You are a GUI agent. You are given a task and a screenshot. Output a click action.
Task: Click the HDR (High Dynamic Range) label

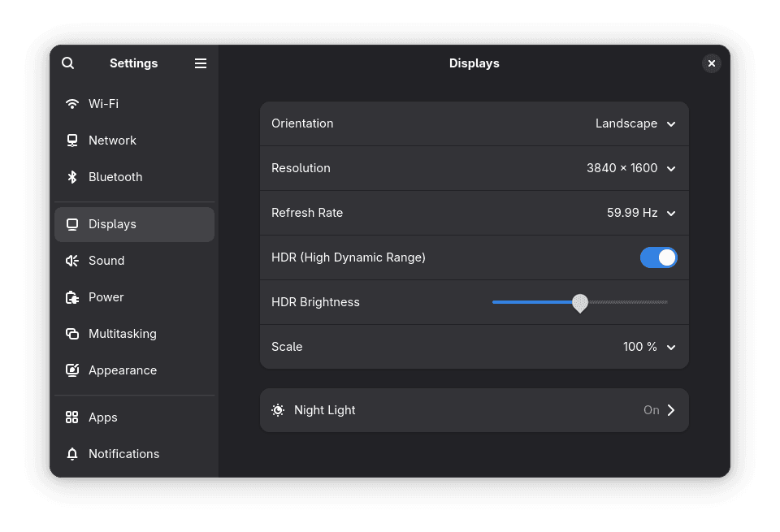point(349,257)
